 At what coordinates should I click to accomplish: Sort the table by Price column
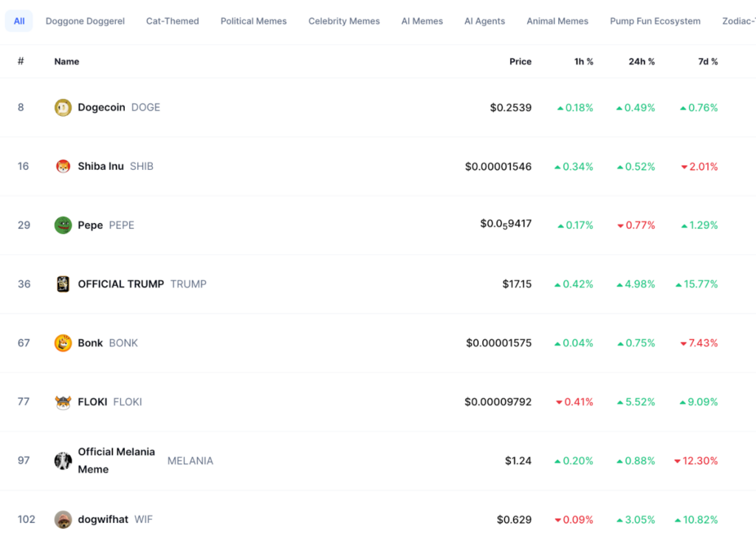tap(520, 62)
